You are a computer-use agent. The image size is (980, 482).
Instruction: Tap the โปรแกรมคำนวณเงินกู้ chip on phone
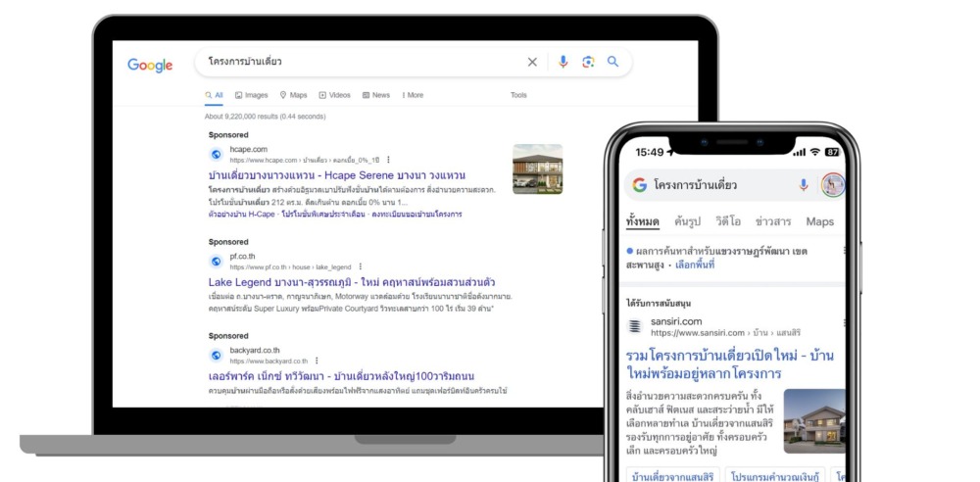tap(775, 476)
